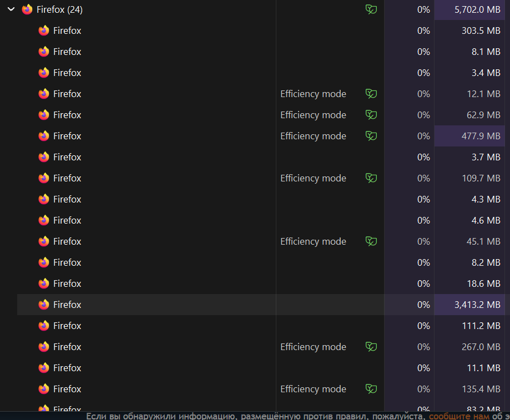510x420 pixels.
Task: Click the Firefox icon in the 135.4 MB row
Action: 44,389
